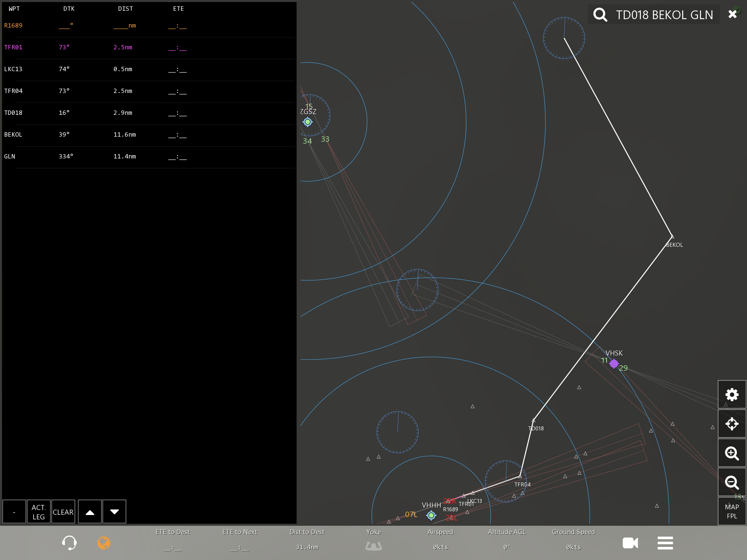Open the camera view icon
The width and height of the screenshot is (747, 560).
click(x=630, y=543)
